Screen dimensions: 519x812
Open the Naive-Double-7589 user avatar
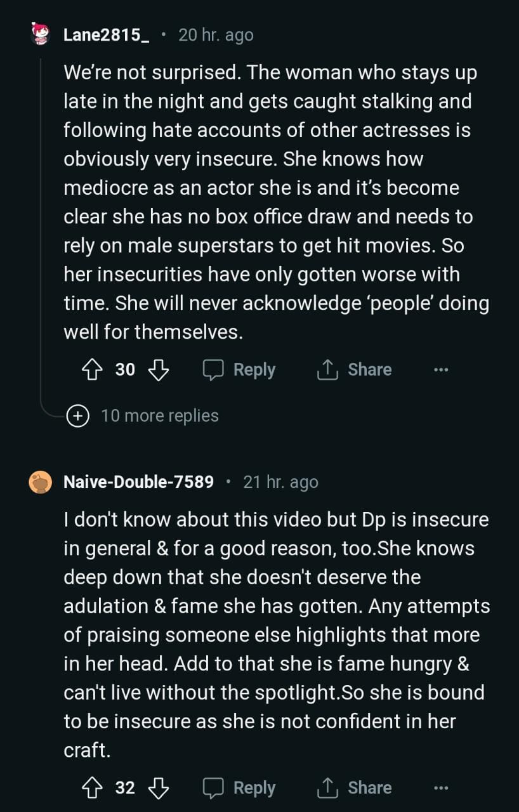tap(41, 482)
